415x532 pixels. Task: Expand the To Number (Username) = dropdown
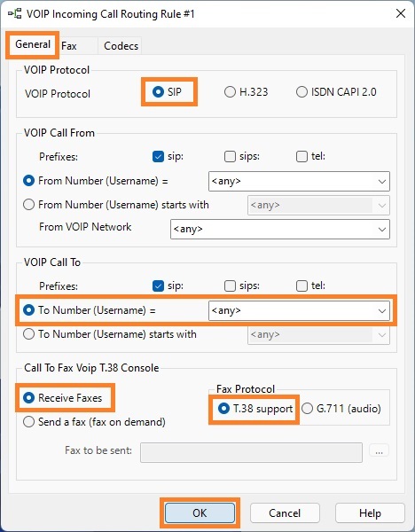point(299,310)
